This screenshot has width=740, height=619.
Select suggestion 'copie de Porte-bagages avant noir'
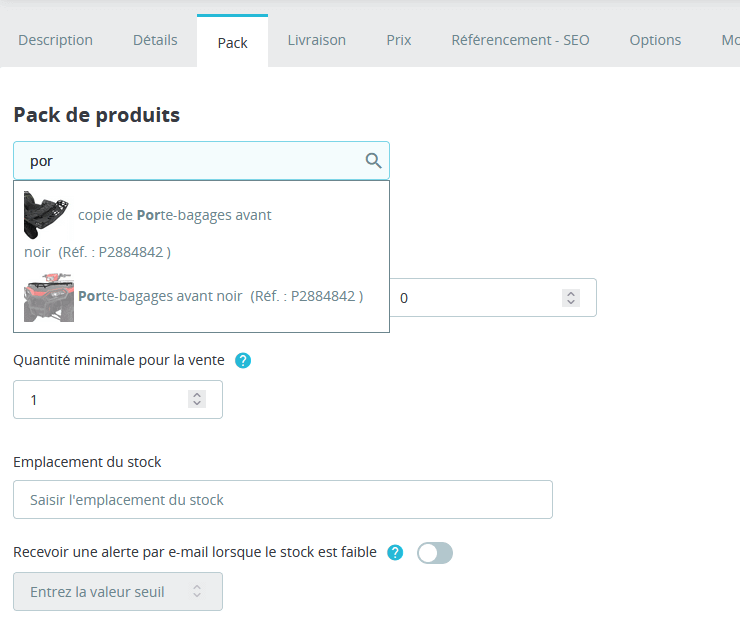(x=175, y=215)
